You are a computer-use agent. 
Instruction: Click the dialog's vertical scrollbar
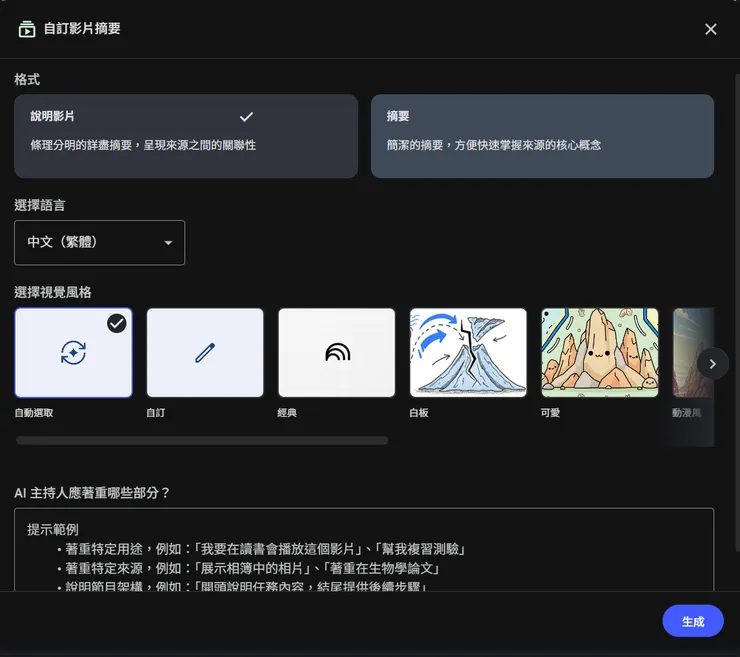737,312
